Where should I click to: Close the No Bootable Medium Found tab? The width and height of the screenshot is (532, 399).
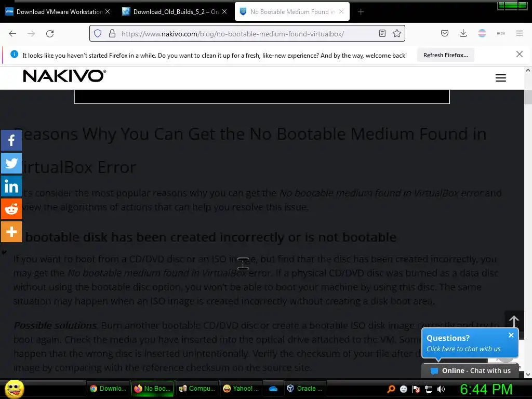click(341, 11)
